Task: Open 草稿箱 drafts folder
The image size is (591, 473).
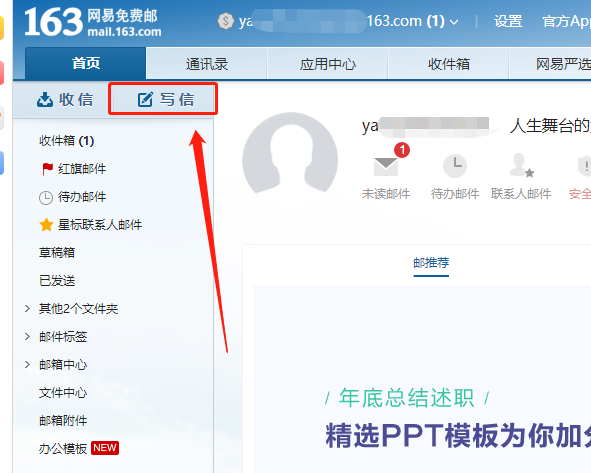Action: pos(57,253)
